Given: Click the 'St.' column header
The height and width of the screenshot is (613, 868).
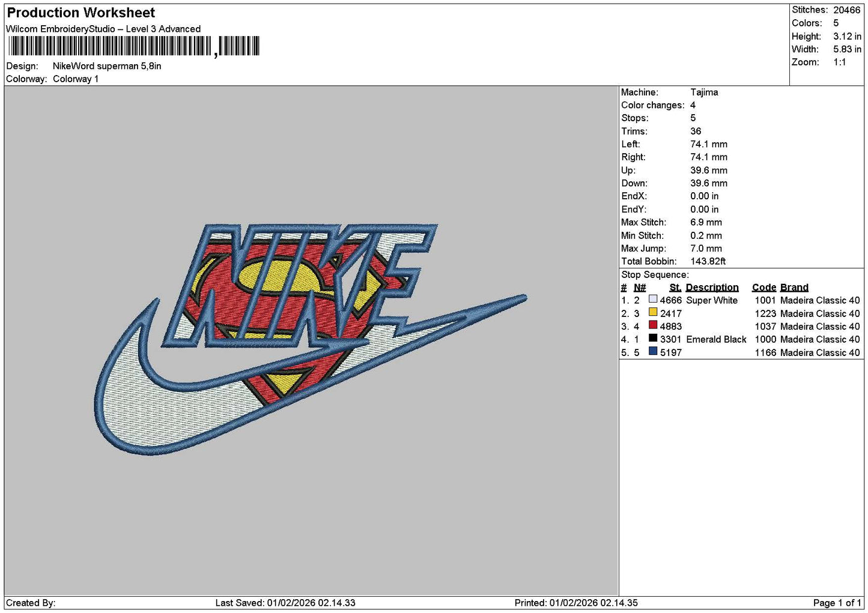Looking at the screenshot, I should pos(675,288).
